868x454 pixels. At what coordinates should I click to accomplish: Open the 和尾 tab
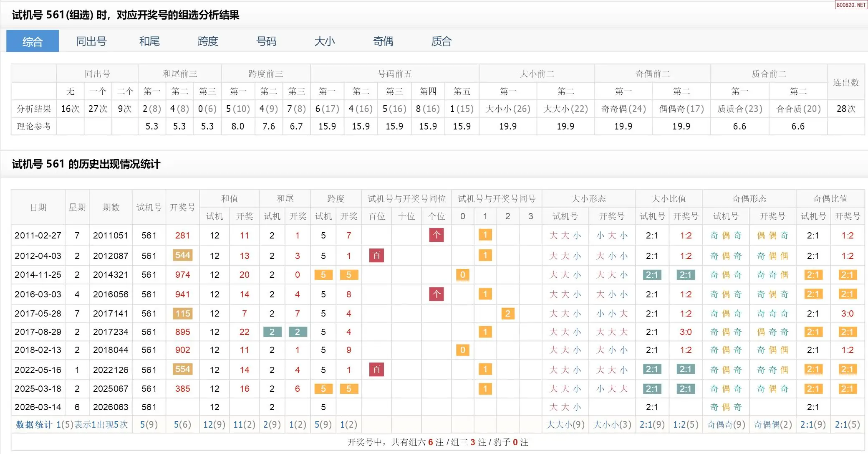149,41
